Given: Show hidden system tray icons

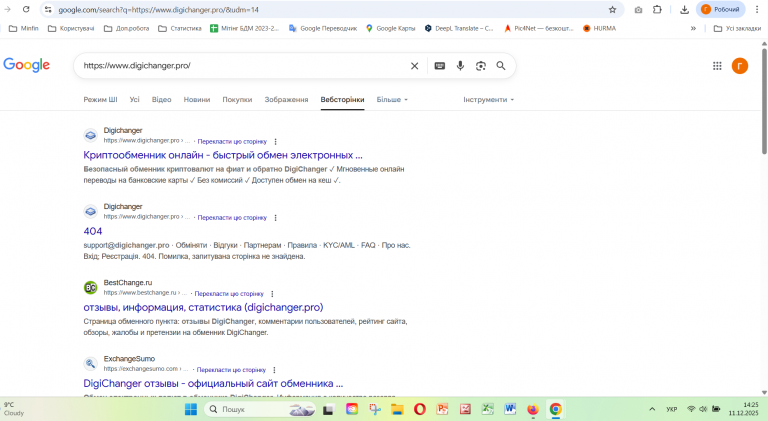Looking at the screenshot, I should click(652, 409).
